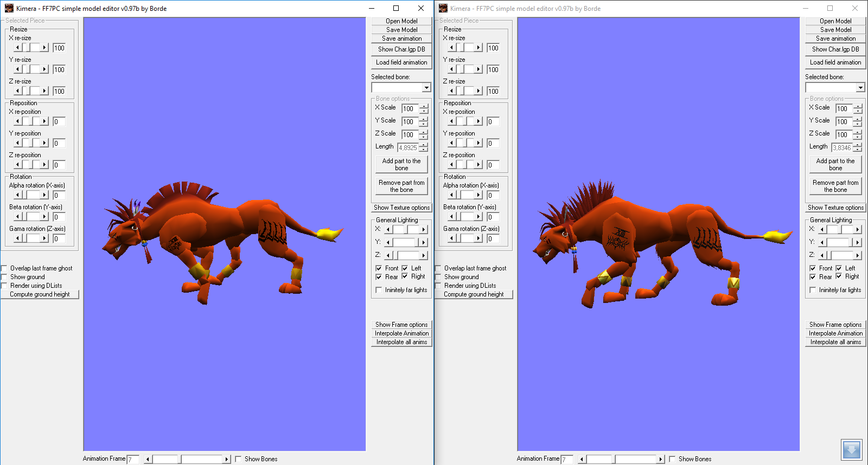Increase Z Scale with up arrow, left window
Viewport: 868px width, 465px height.
pyautogui.click(x=424, y=132)
